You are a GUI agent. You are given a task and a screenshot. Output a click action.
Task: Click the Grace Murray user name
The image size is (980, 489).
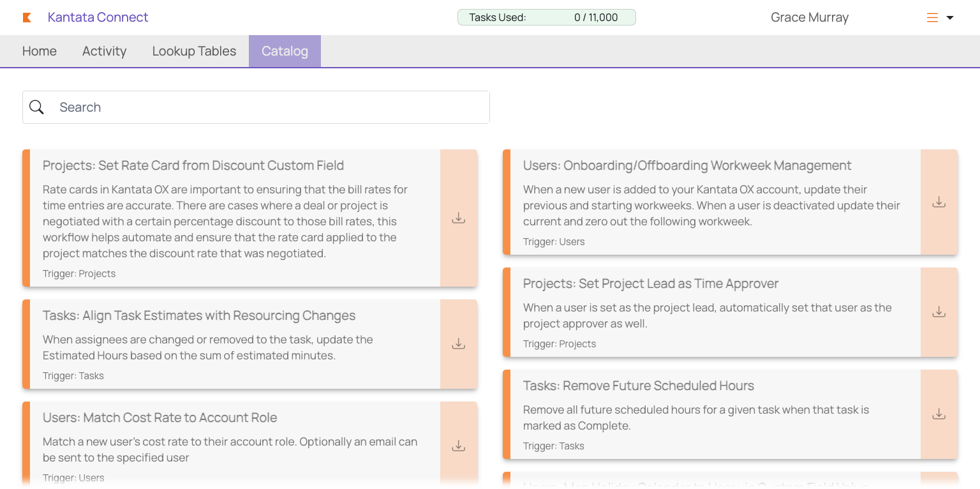pos(810,17)
